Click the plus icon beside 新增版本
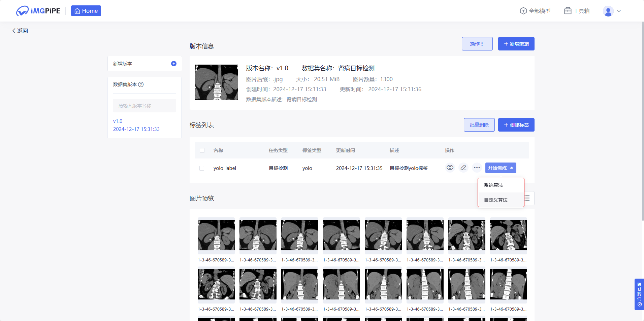This screenshot has height=321, width=644. (x=174, y=64)
